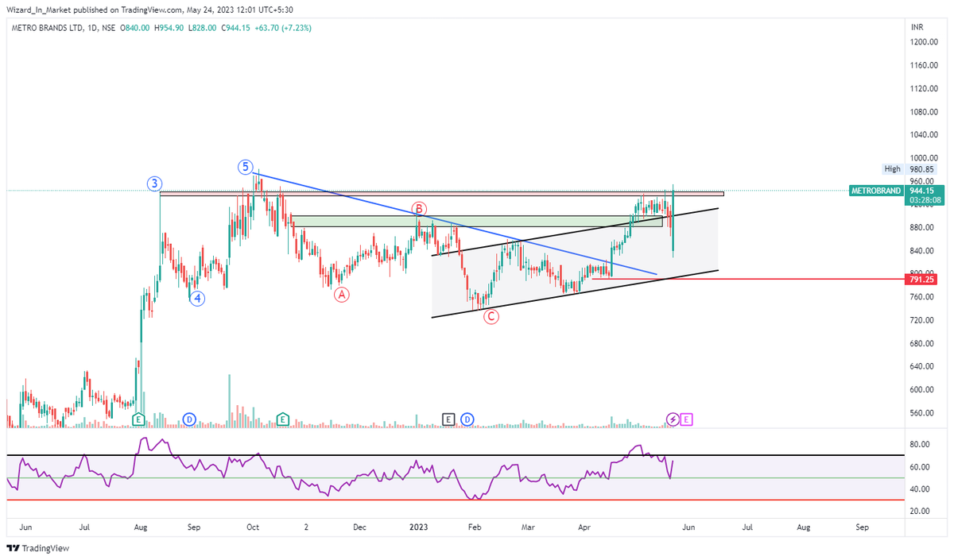
Task: Click the blue dividend D marker before February
Action: click(x=467, y=419)
